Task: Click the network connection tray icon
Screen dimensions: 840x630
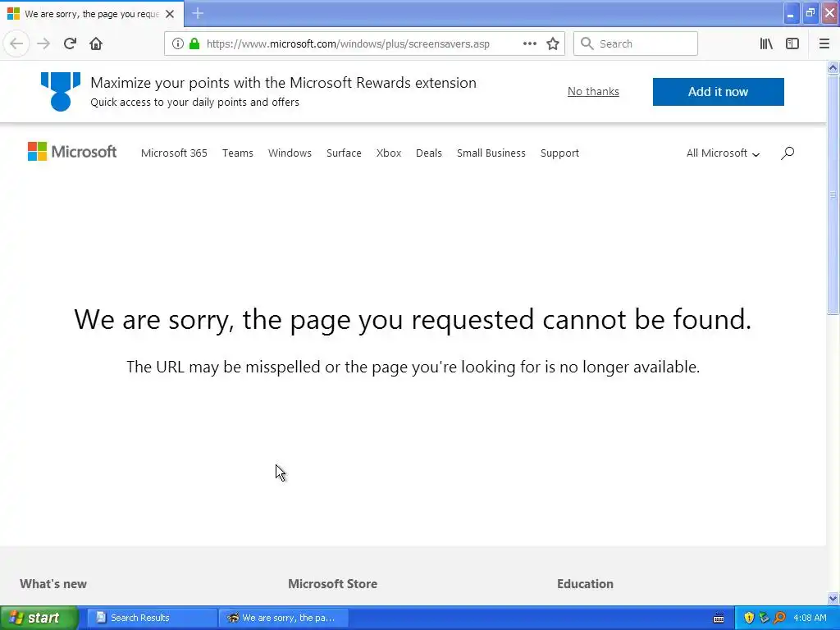Action: (764, 618)
